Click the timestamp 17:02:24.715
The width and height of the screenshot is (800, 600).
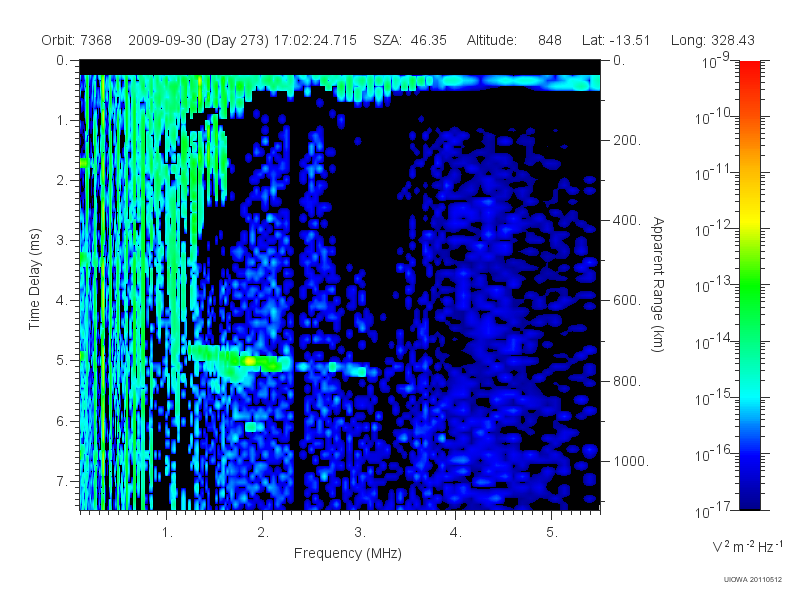[315, 40]
